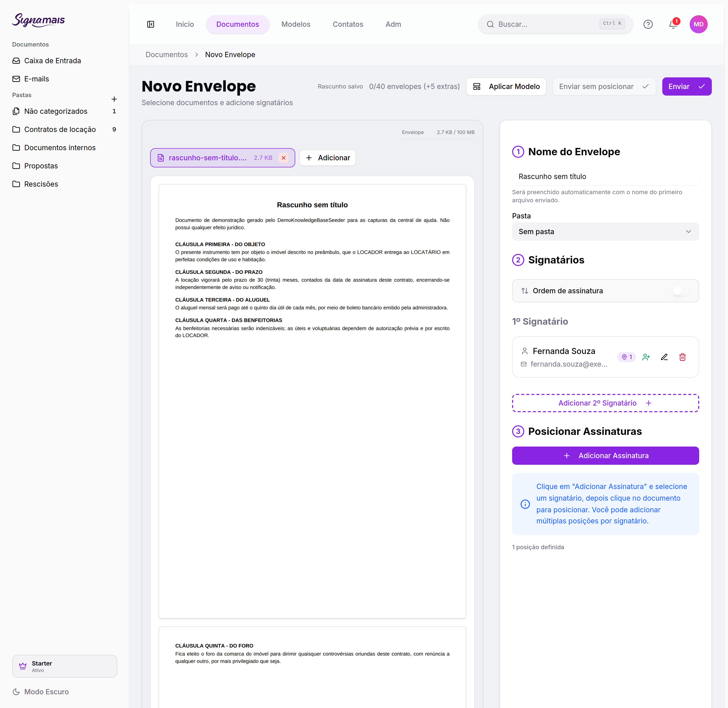The width and height of the screenshot is (728, 708).
Task: Click Adicionar 2º Signatário
Action: point(605,403)
